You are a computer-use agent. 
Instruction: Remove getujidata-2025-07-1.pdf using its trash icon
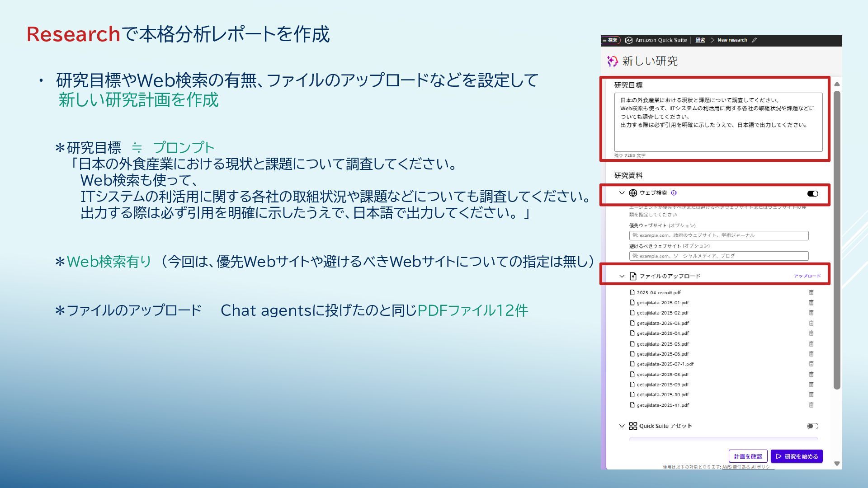coord(811,364)
